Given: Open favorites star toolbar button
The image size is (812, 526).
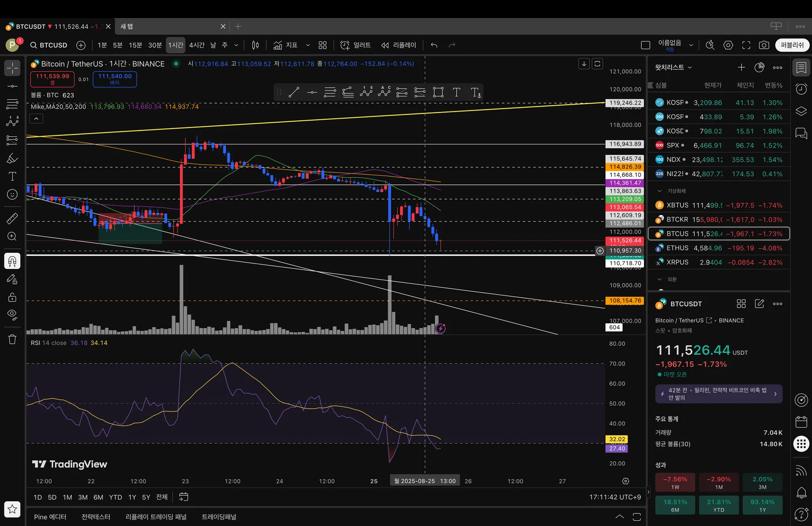Looking at the screenshot, I should [x=12, y=509].
